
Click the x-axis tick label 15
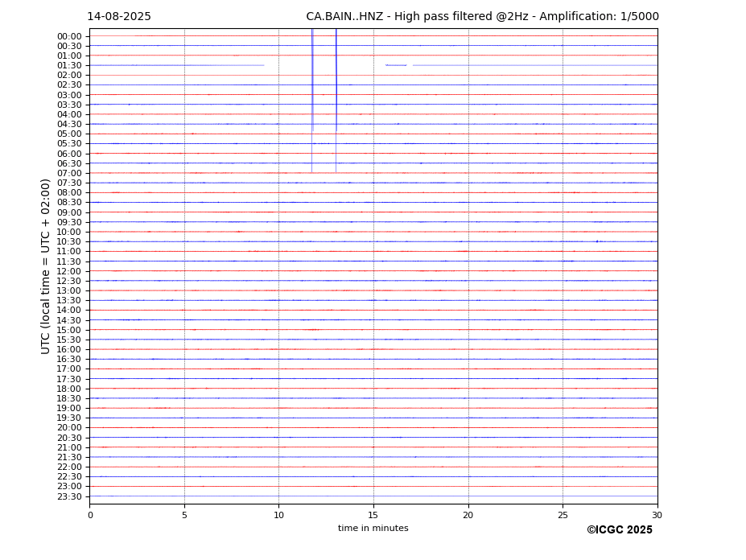tap(373, 515)
